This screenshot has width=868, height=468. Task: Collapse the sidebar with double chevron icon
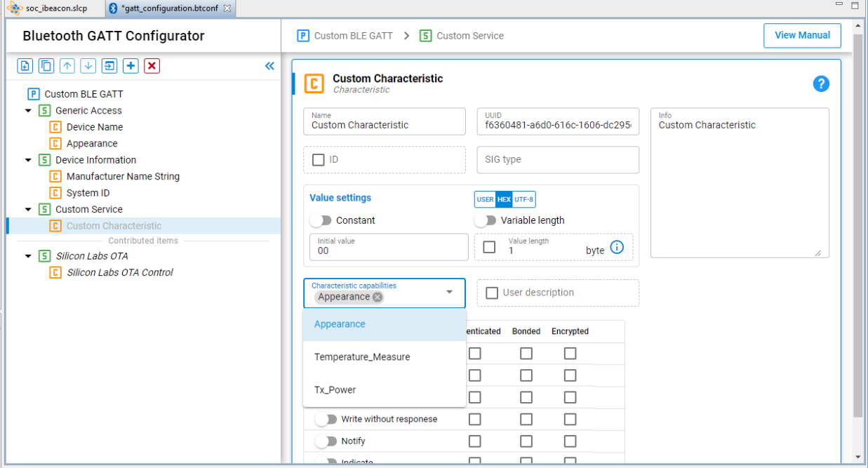[x=269, y=66]
